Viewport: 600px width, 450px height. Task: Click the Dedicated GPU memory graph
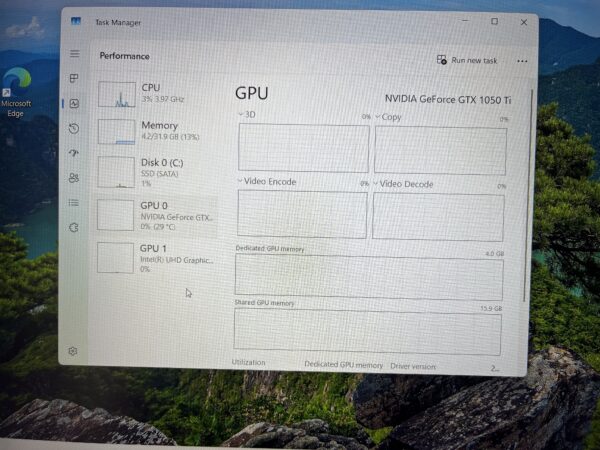pyautogui.click(x=369, y=277)
